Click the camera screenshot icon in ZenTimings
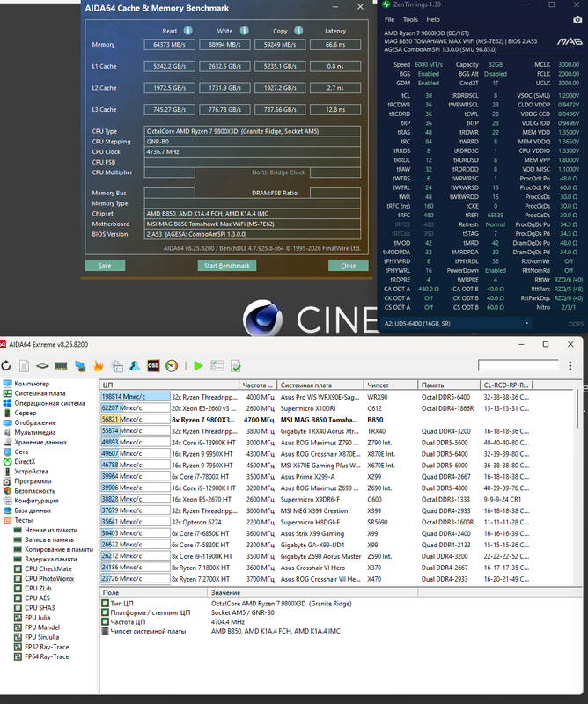The image size is (588, 704). tap(577, 19)
